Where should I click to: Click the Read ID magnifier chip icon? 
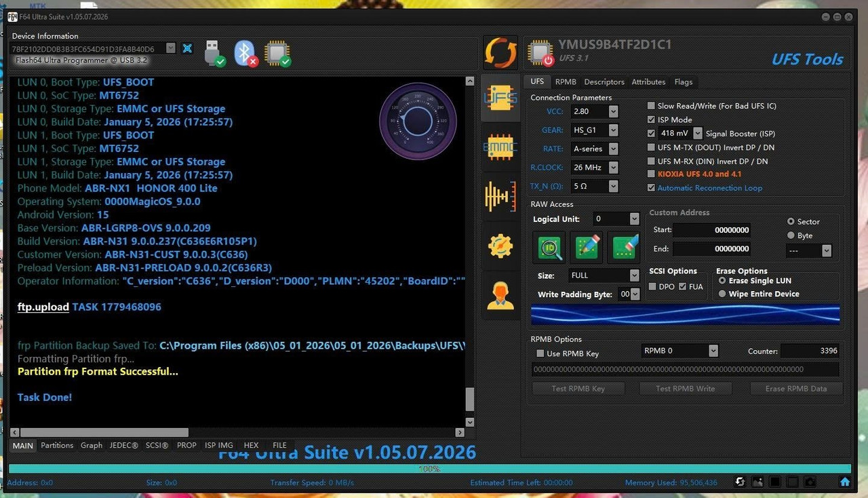click(550, 248)
